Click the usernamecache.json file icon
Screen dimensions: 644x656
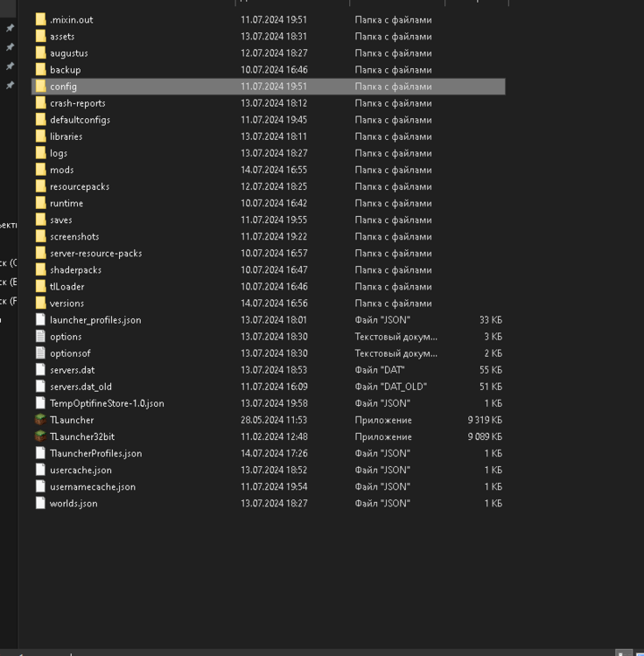coord(40,486)
